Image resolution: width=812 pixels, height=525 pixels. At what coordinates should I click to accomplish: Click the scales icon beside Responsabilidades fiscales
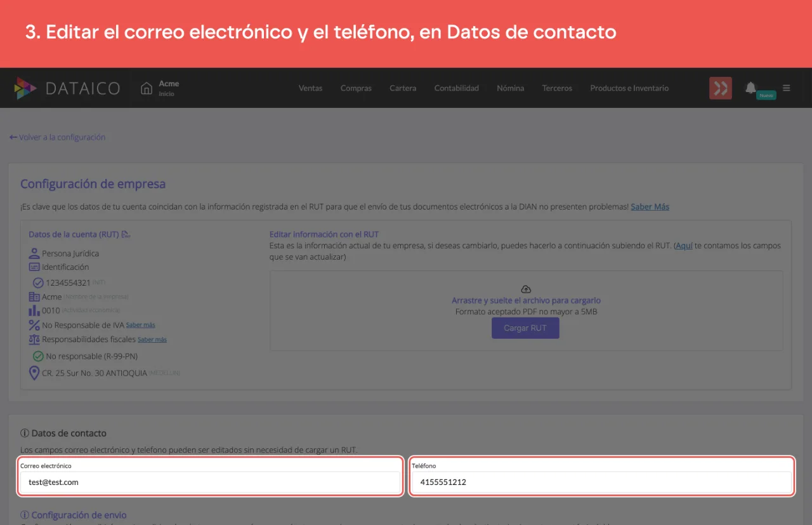(34, 340)
